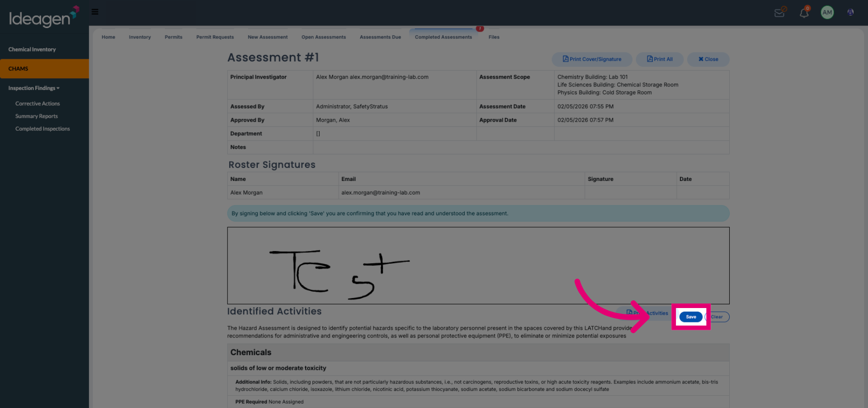Click 'solids of low or moderate toxicity' row

478,368
